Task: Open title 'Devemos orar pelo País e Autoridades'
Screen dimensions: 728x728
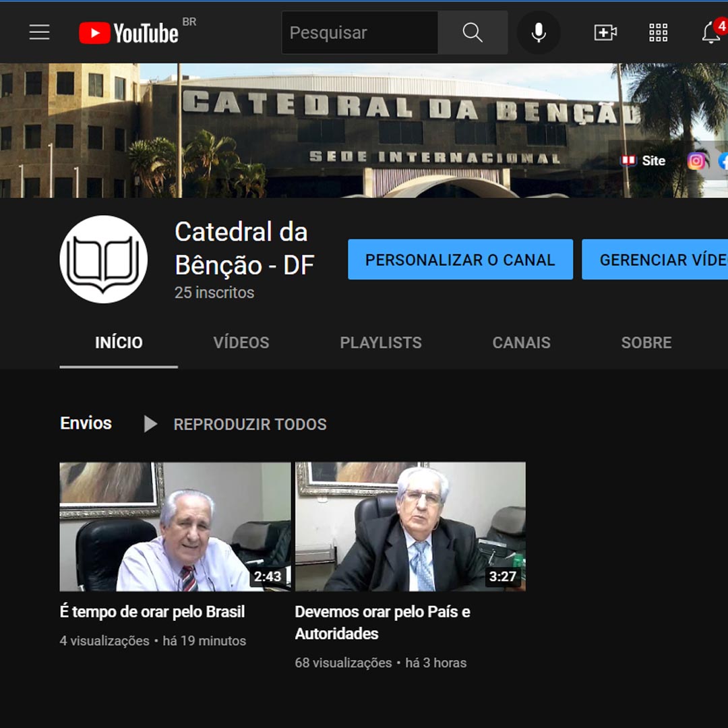Action: [383, 623]
